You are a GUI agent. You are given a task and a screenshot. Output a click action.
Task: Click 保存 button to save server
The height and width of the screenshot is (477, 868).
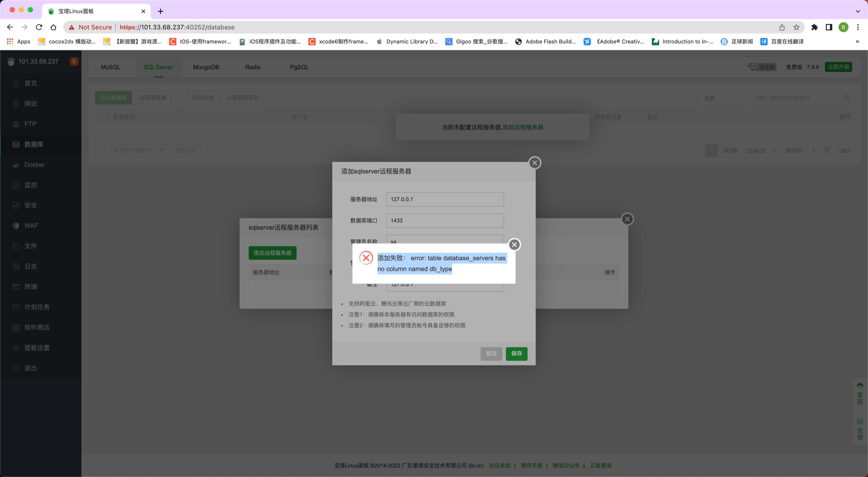(516, 353)
